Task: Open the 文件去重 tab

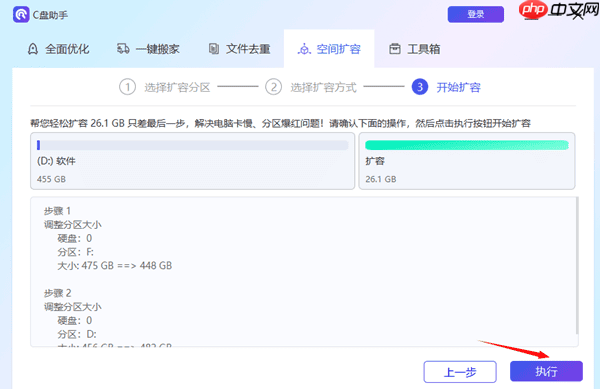Action: 239,49
